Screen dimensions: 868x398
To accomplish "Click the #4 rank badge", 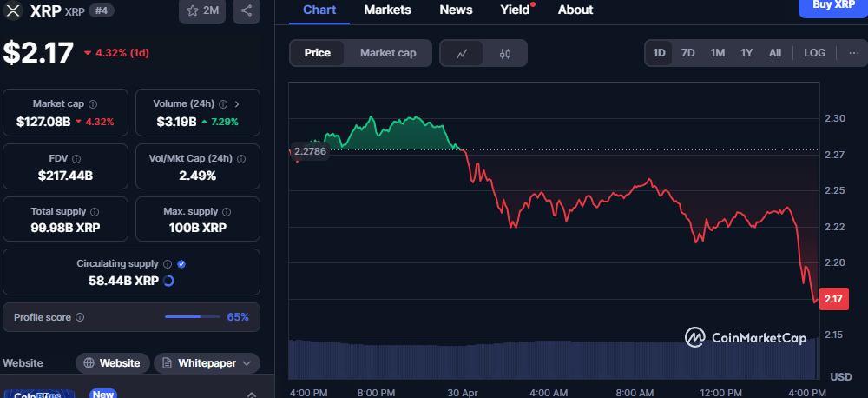I will (x=102, y=10).
